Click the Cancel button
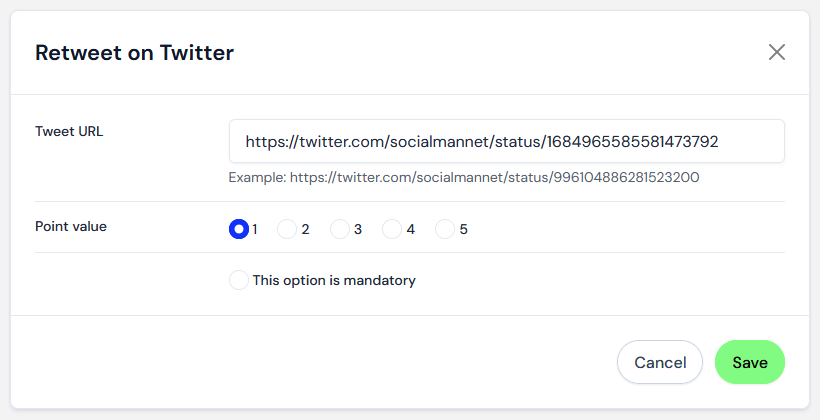This screenshot has width=820, height=420. (x=659, y=362)
